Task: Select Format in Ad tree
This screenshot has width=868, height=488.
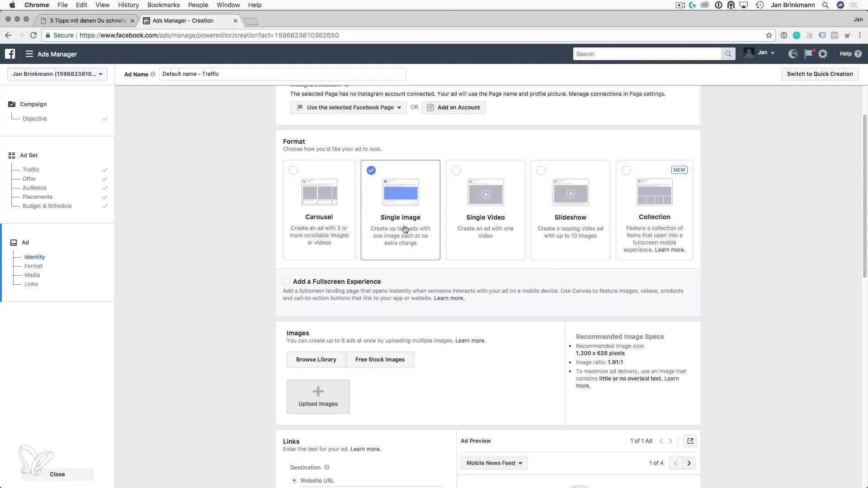Action: click(33, 266)
